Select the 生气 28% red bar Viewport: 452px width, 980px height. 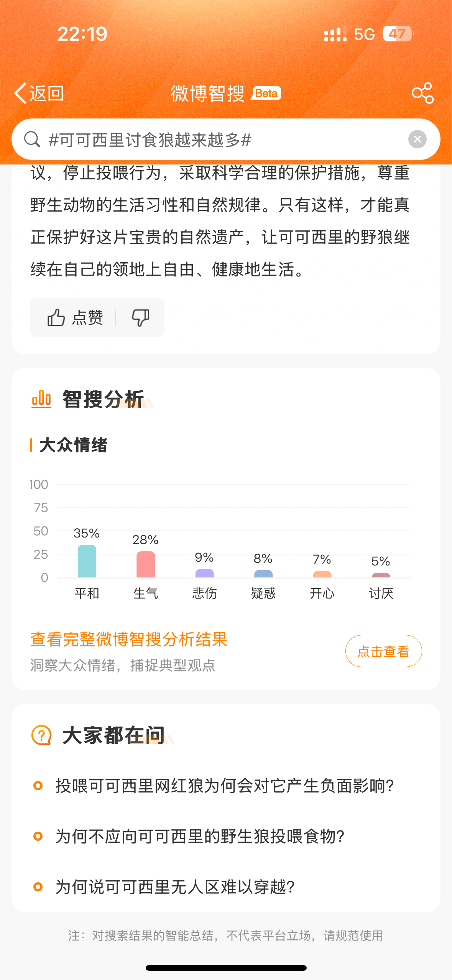[146, 564]
